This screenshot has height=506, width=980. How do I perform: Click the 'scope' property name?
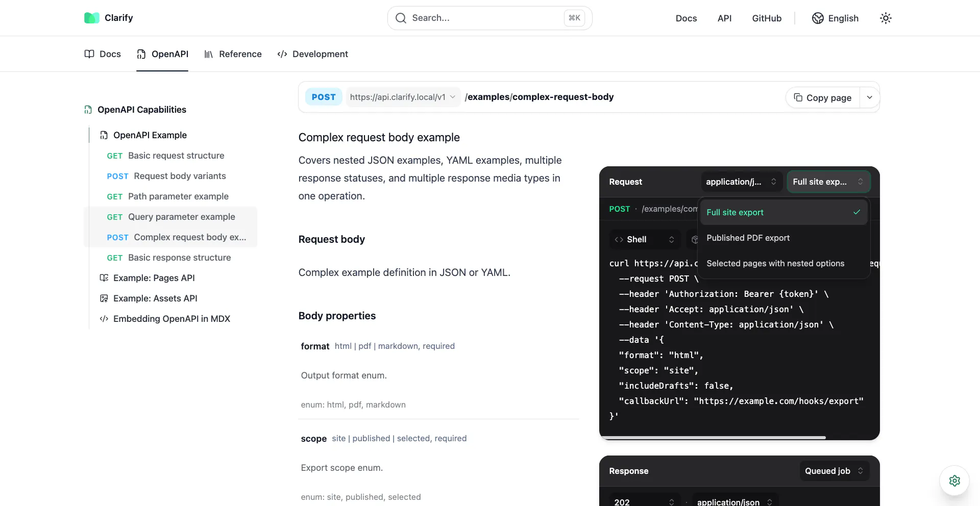314,439
